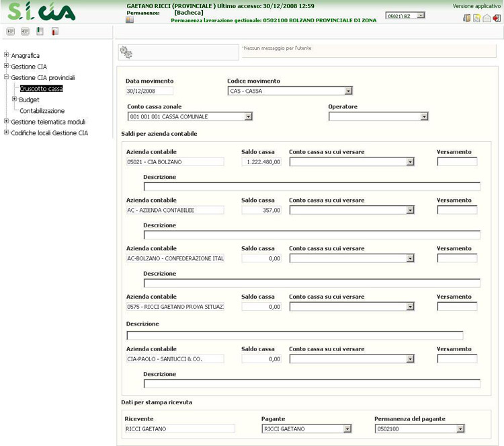Click Versamento field for AC-BOLZANO row

coord(457,258)
